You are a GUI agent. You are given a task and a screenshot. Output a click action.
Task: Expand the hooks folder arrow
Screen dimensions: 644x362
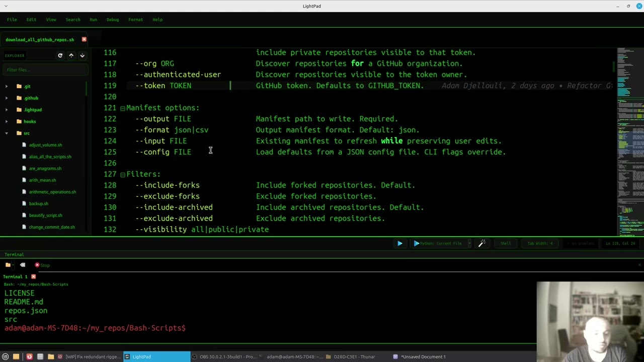coord(7,121)
